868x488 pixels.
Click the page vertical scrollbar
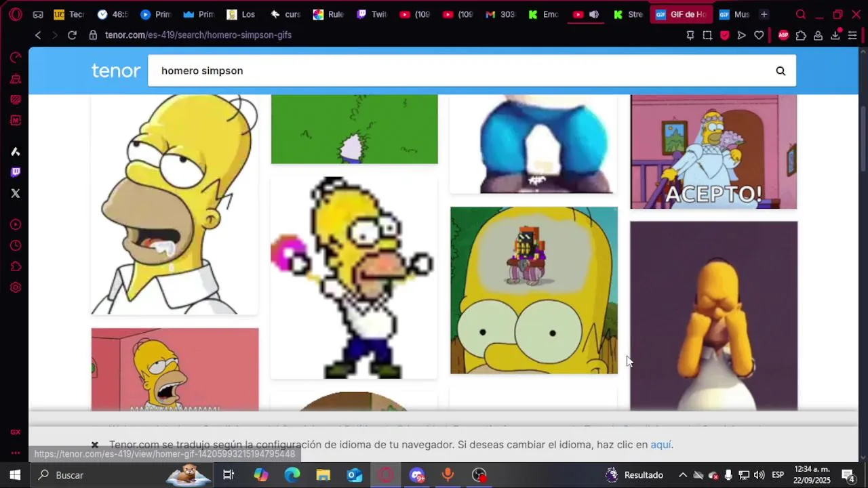pyautogui.click(x=863, y=139)
